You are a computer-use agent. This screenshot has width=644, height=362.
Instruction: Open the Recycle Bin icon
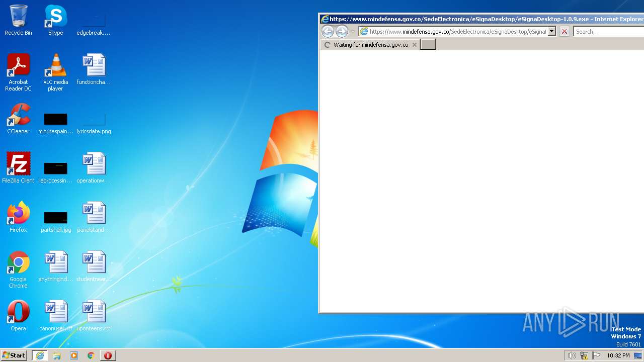[18, 20]
